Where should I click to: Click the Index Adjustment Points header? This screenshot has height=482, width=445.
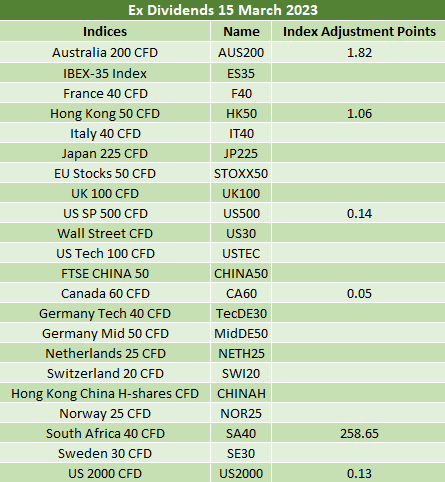click(x=359, y=32)
